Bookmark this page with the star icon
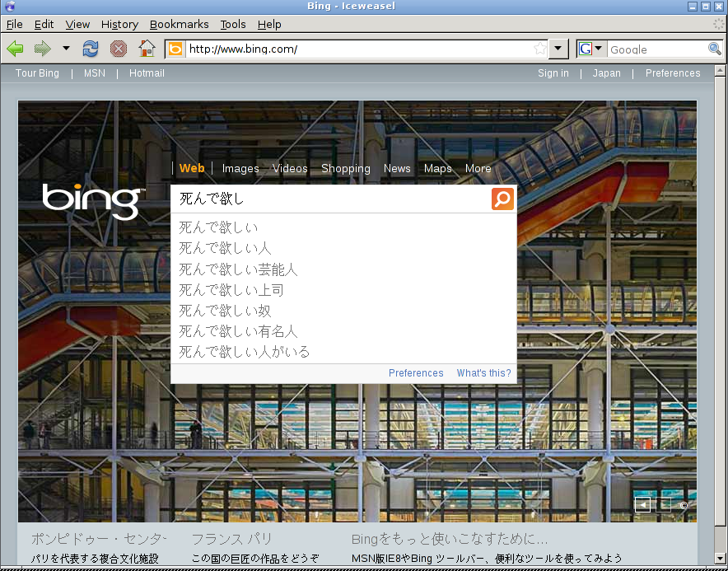The width and height of the screenshot is (728, 571). (539, 49)
